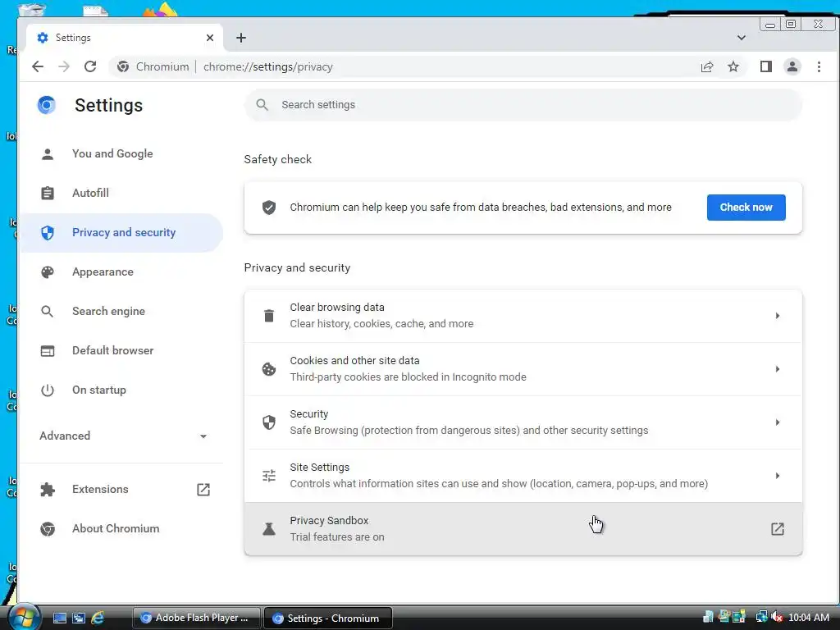Open Site Settings

coord(523,476)
